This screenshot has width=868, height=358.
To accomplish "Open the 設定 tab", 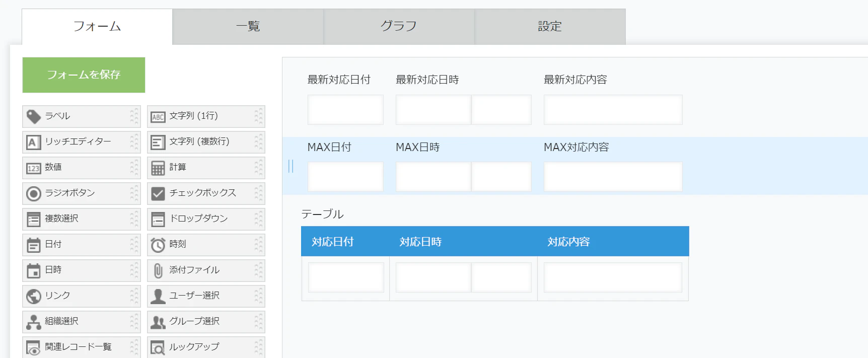I will [x=550, y=27].
